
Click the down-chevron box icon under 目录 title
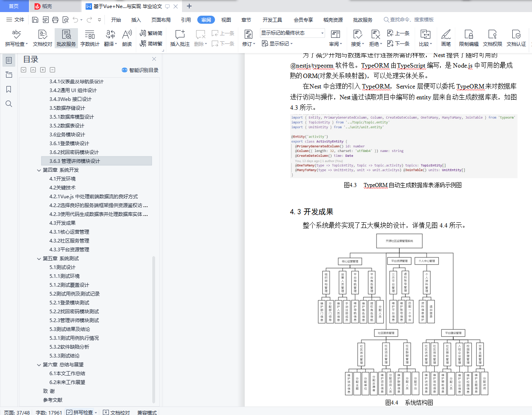pos(23,70)
